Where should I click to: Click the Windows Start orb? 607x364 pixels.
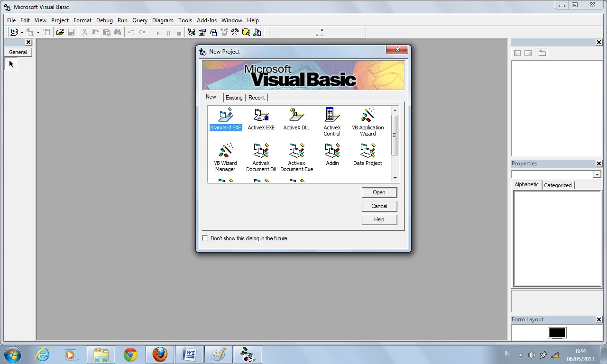pyautogui.click(x=12, y=355)
